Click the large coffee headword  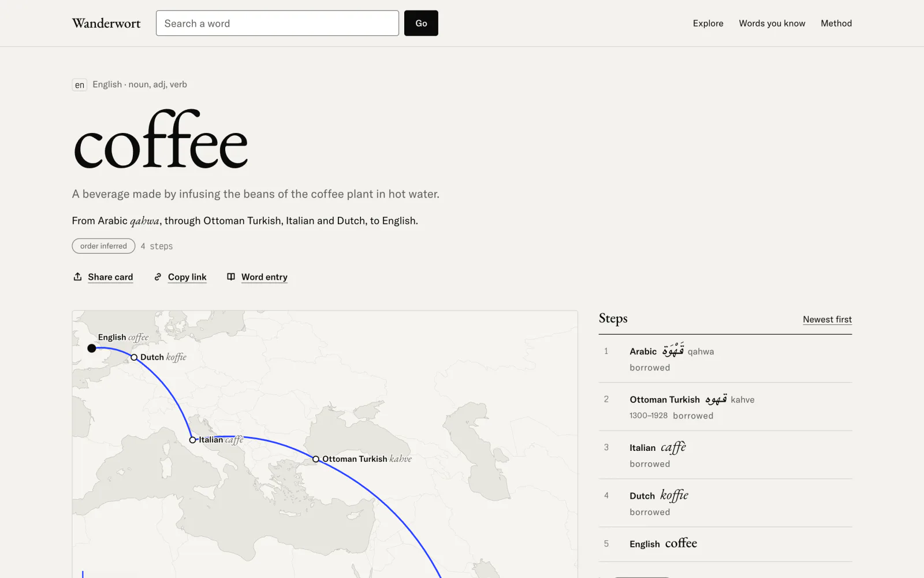(x=161, y=140)
